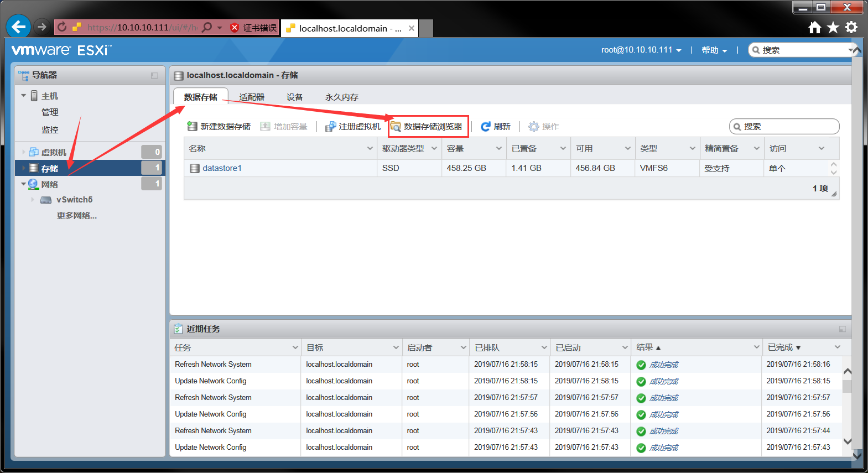Click the datastore1 row disk icon
This screenshot has width=868, height=473.
[x=195, y=168]
